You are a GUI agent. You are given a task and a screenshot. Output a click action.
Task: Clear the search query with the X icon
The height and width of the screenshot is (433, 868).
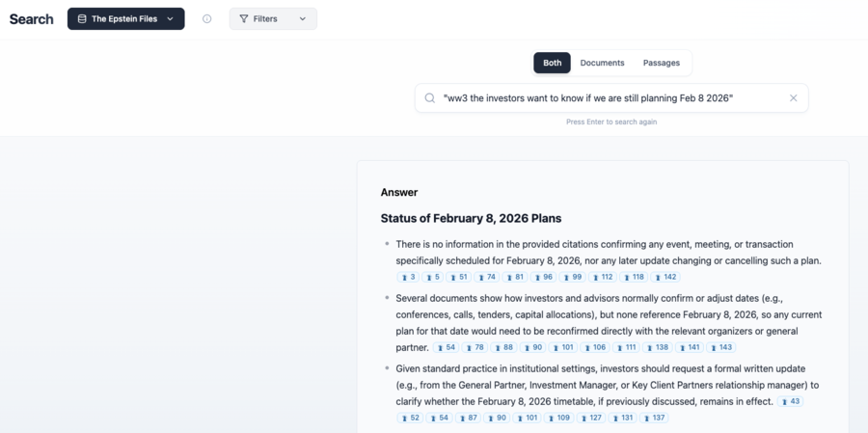794,97
